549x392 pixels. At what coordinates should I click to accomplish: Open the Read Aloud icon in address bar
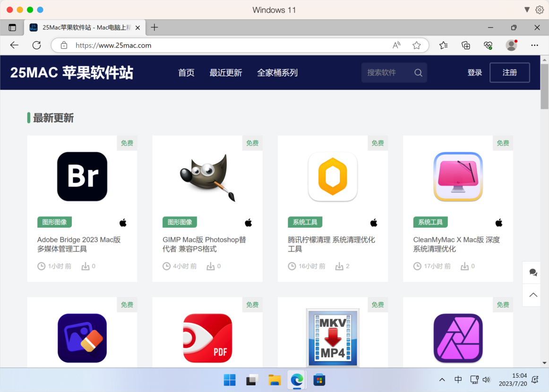point(396,45)
